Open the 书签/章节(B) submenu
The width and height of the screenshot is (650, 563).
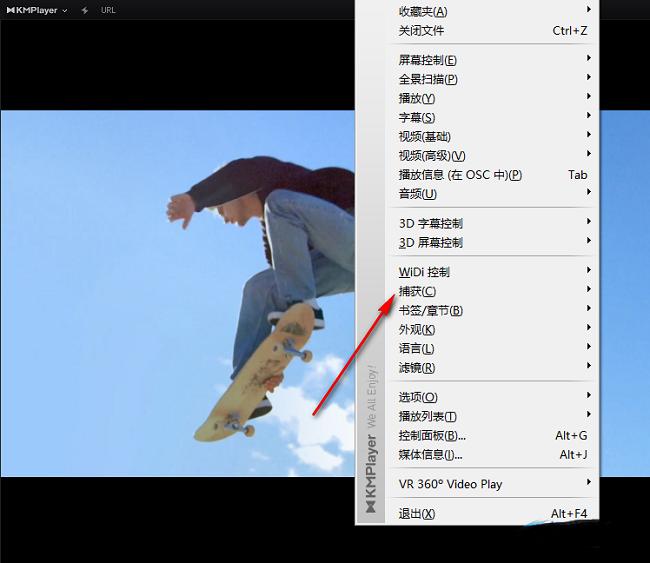(x=430, y=310)
